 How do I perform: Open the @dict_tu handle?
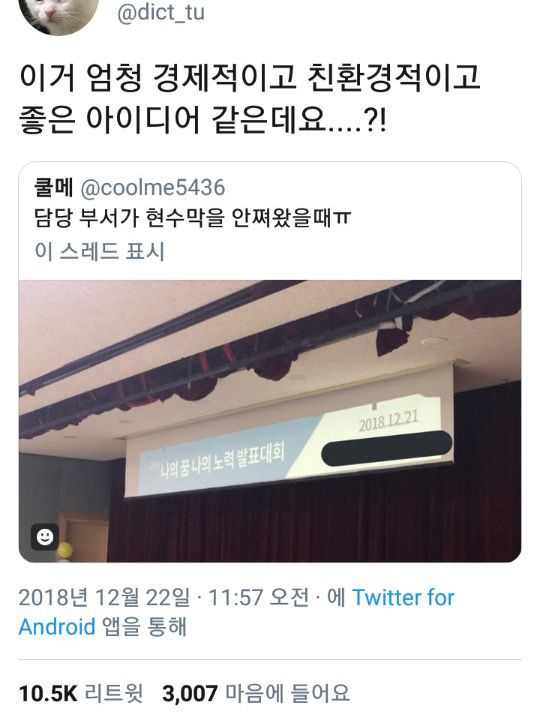point(161,12)
